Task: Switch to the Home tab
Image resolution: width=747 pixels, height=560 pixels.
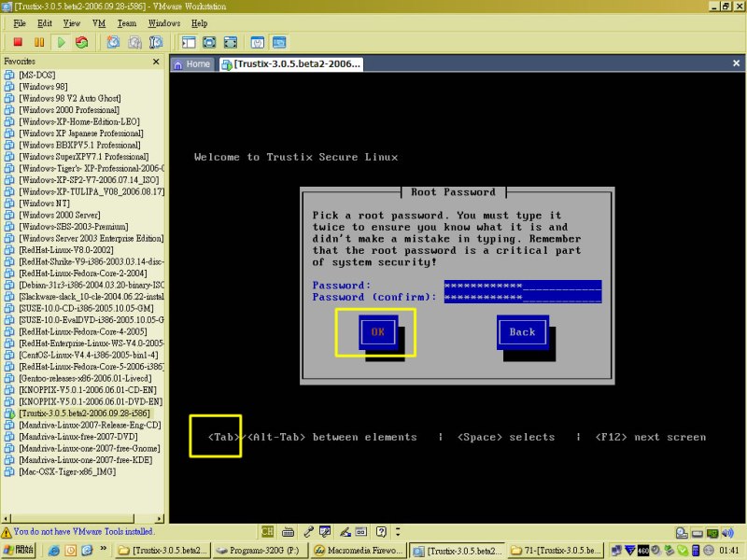Action: (192, 64)
